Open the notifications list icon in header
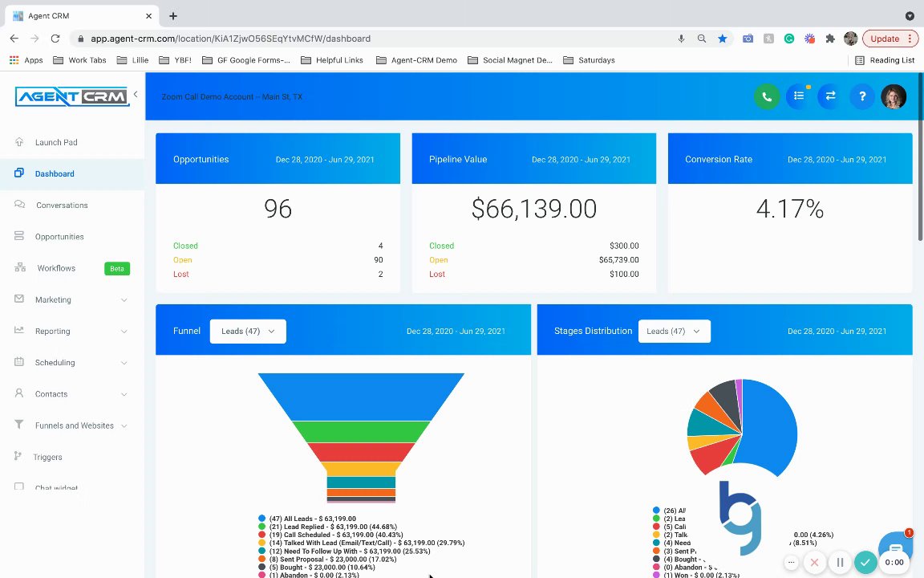Screen dimensions: 924x578 (799, 96)
